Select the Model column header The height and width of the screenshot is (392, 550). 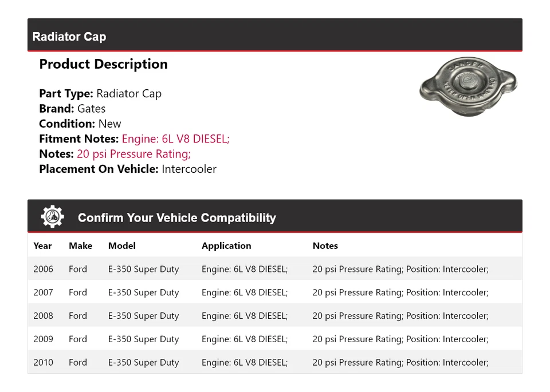coord(121,246)
